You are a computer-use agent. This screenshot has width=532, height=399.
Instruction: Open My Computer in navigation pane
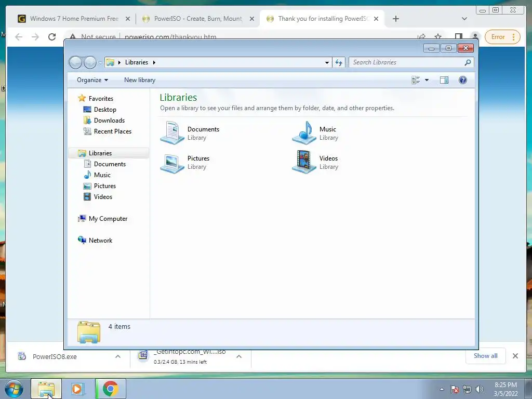108,219
